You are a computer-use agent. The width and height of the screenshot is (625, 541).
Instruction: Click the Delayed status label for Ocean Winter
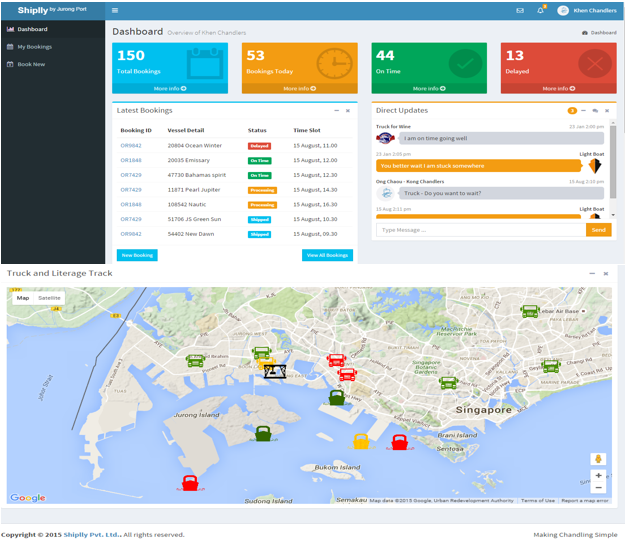pyautogui.click(x=259, y=146)
